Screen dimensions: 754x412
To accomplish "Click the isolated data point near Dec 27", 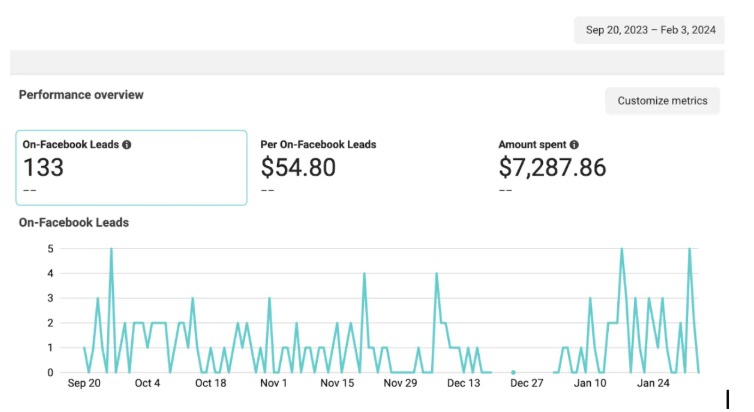I will (514, 372).
